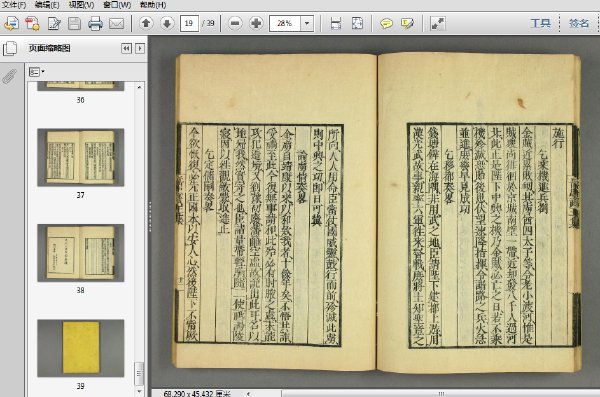Zoom out with the minus button
The width and height of the screenshot is (600, 397).
tap(235, 24)
